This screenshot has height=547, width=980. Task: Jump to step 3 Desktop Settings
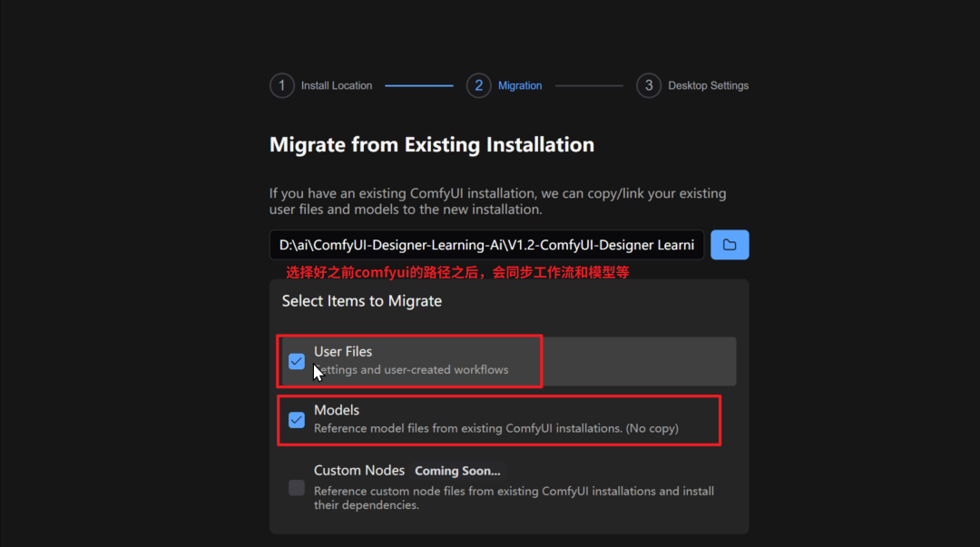[x=692, y=85]
